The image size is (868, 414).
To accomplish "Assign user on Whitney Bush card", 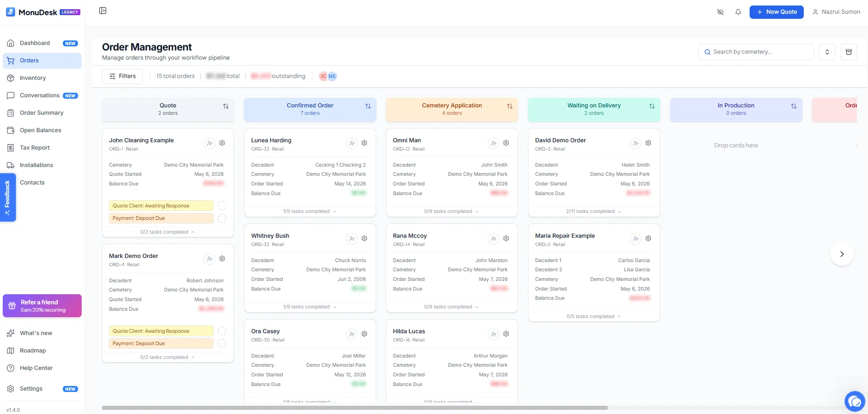I will point(352,239).
